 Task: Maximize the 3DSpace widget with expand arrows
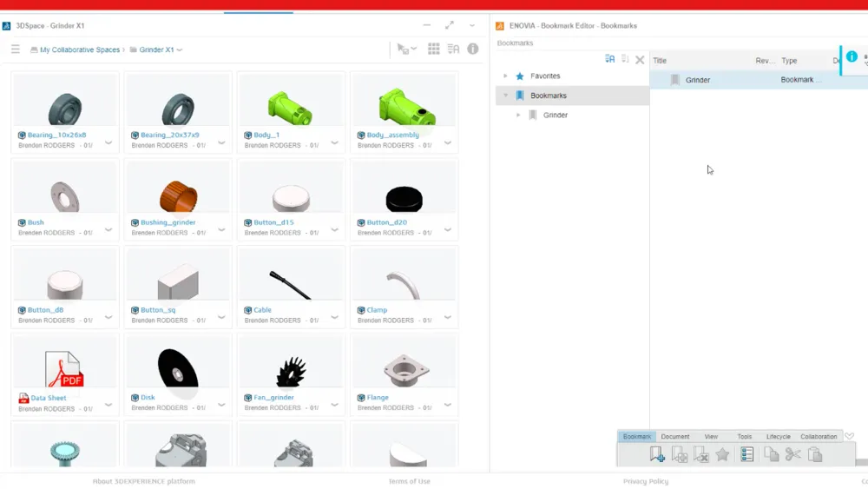pos(450,25)
